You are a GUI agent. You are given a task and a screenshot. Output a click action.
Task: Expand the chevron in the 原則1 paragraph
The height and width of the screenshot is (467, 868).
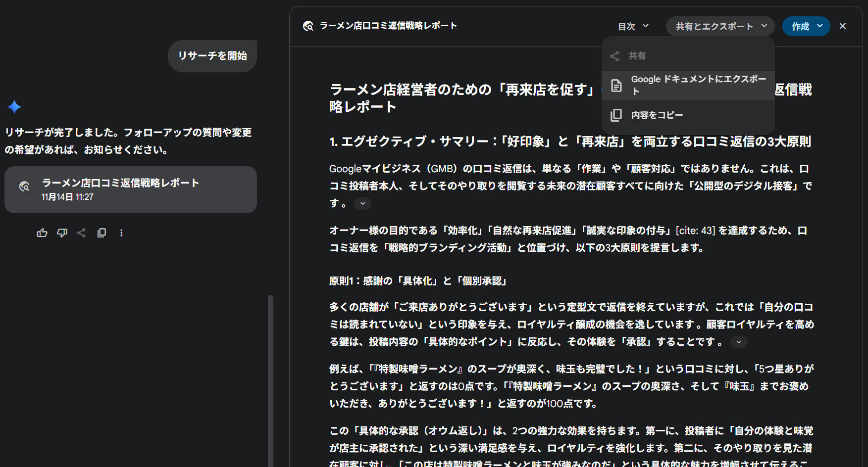pos(738,341)
